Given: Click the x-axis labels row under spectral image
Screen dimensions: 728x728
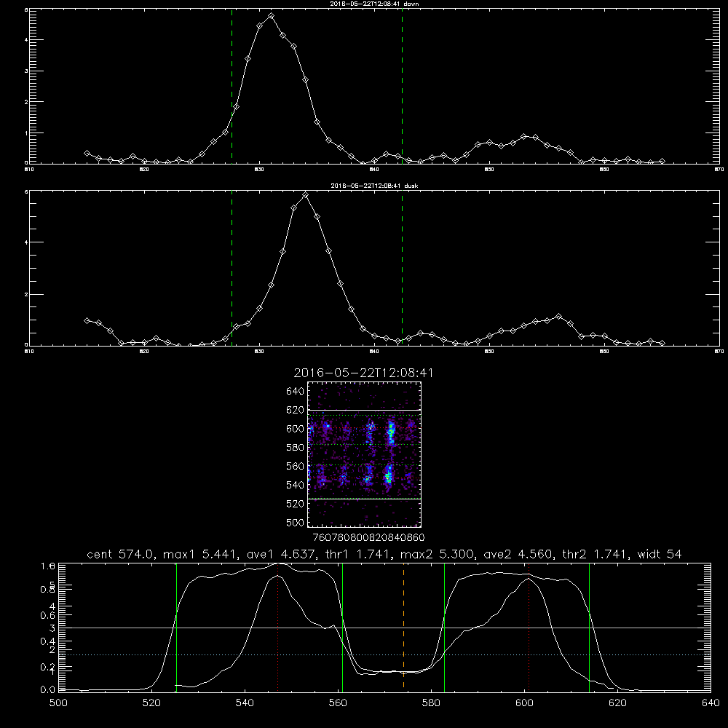Looking at the screenshot, I should pyautogui.click(x=368, y=537).
